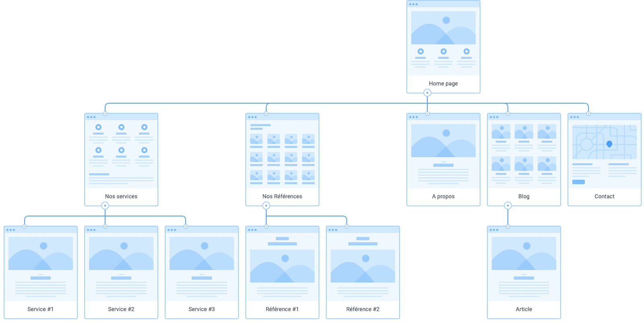Click the 'Home page' label
Screen dimensions: 644x324
[x=443, y=83]
